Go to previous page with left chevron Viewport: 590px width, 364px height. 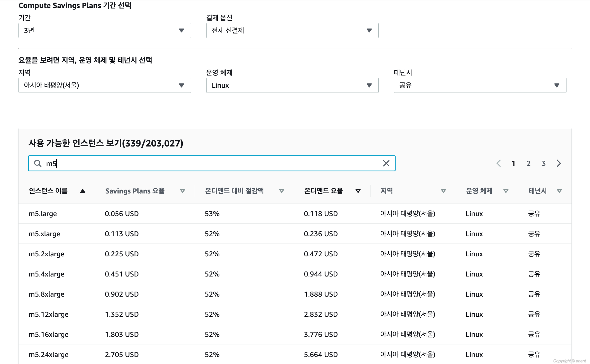pyautogui.click(x=498, y=163)
